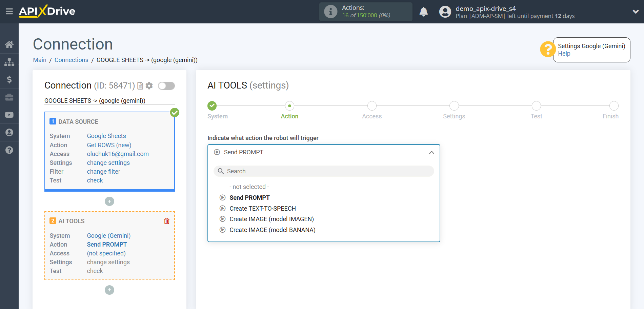Go to Main breadcrumb
The width and height of the screenshot is (644, 309).
point(40,60)
